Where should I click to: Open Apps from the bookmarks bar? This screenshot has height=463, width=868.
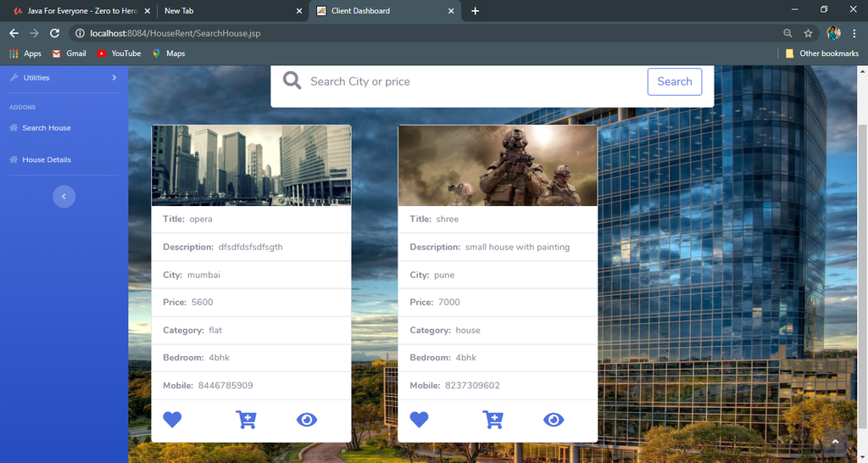coord(25,53)
